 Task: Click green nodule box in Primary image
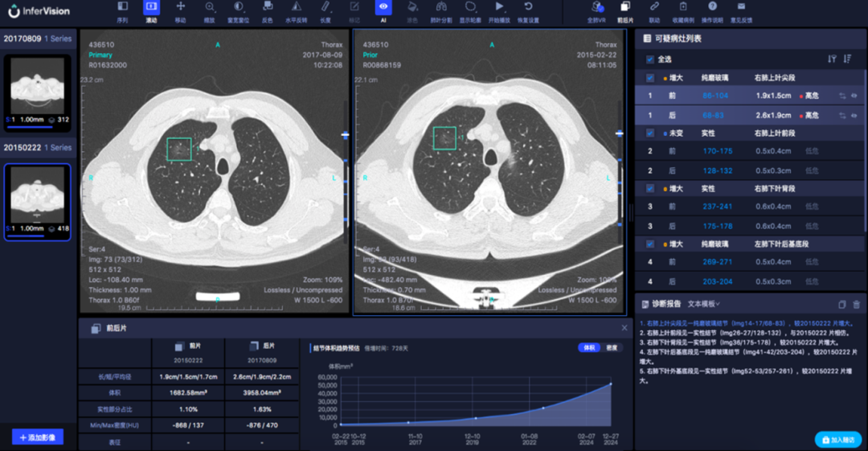click(x=178, y=150)
